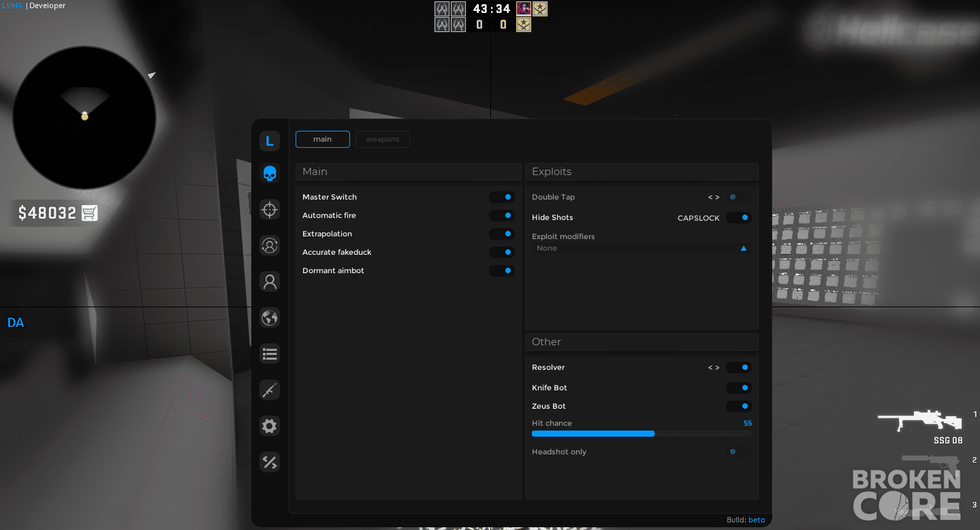Switch to the weapons tab

[383, 139]
